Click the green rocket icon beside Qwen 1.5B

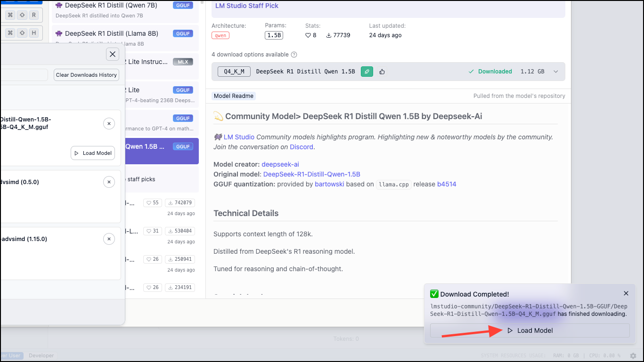[367, 72]
